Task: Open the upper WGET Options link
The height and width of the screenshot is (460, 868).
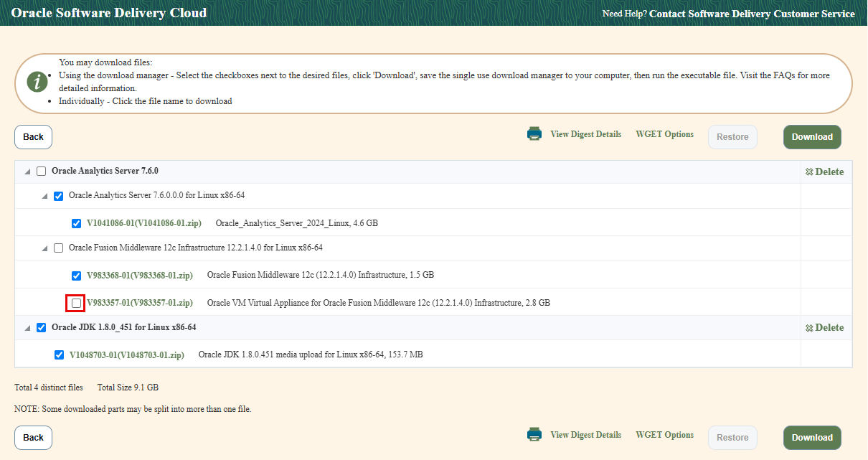Action: (x=664, y=134)
